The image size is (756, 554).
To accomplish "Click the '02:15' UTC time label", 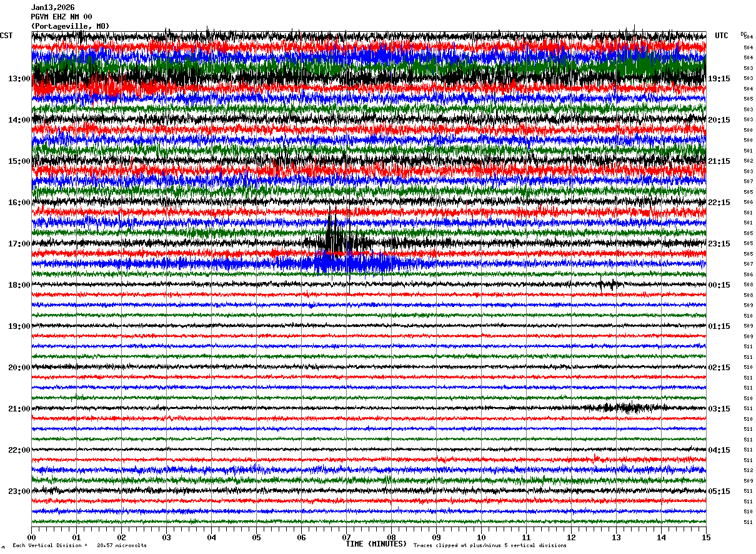I will click(719, 368).
